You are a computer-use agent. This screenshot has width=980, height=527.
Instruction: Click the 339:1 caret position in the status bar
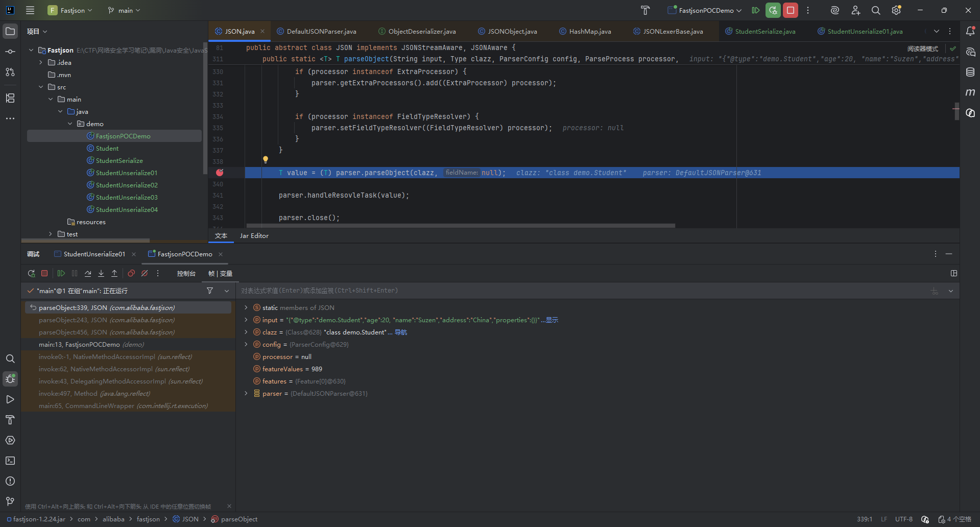point(865,519)
